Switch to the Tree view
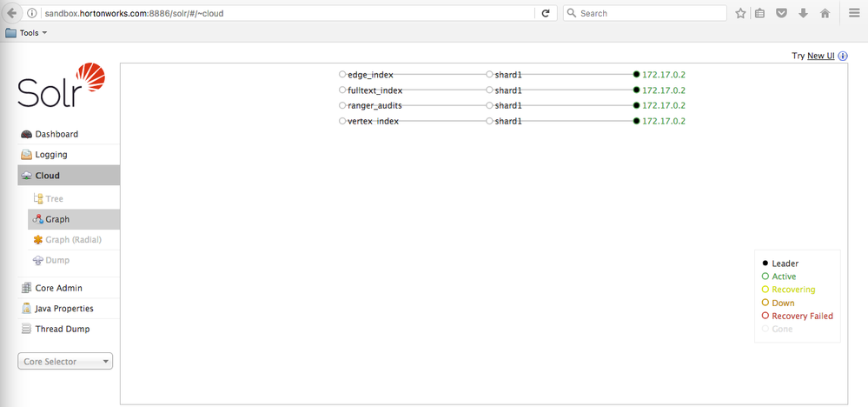This screenshot has width=868, height=407. [x=74, y=198]
